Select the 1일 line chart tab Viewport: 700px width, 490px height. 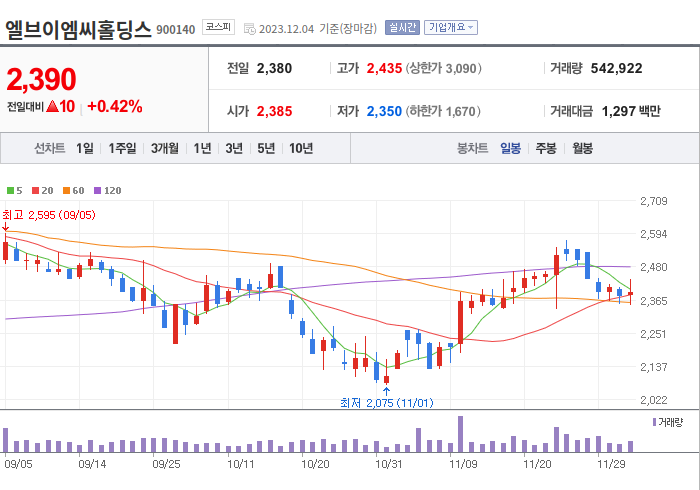coord(85,148)
